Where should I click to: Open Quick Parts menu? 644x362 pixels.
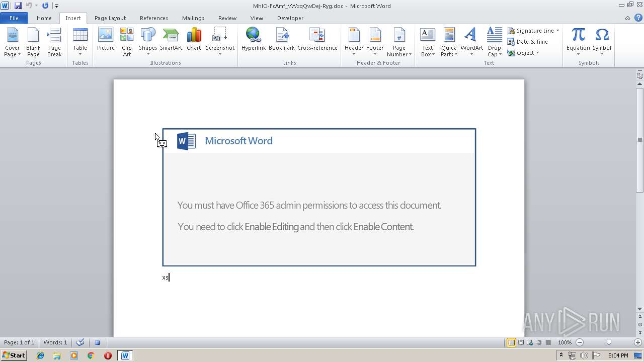(x=449, y=43)
